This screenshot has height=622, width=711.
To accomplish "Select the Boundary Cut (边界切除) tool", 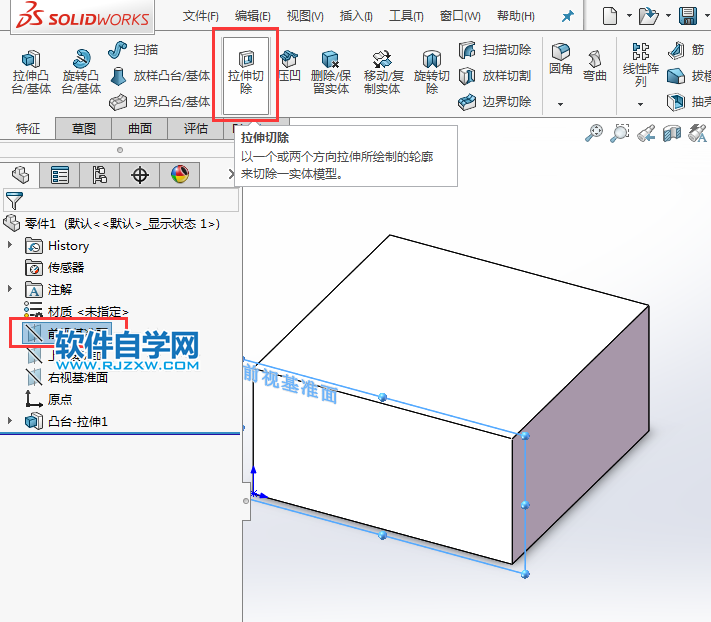I will coord(495,102).
